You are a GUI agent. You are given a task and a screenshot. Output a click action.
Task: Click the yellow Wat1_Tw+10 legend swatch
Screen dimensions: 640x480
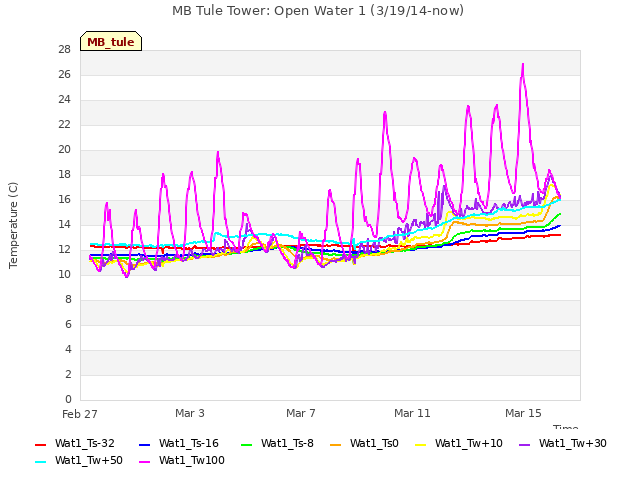pyautogui.click(x=420, y=445)
